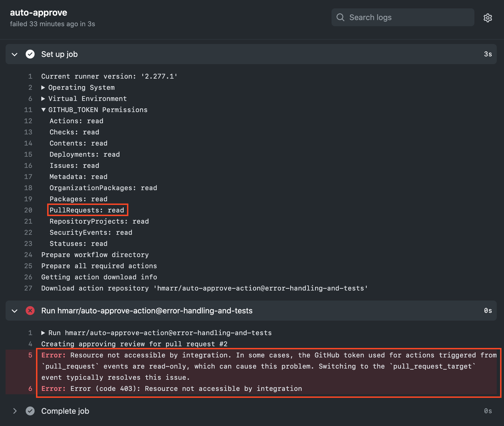Viewport: 504px width, 426px height.
Task: Click the settings gear icon
Action: click(488, 18)
